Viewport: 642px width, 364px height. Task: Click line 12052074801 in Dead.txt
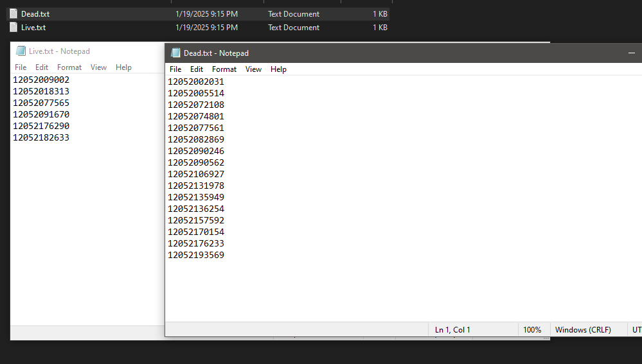pyautogui.click(x=196, y=116)
